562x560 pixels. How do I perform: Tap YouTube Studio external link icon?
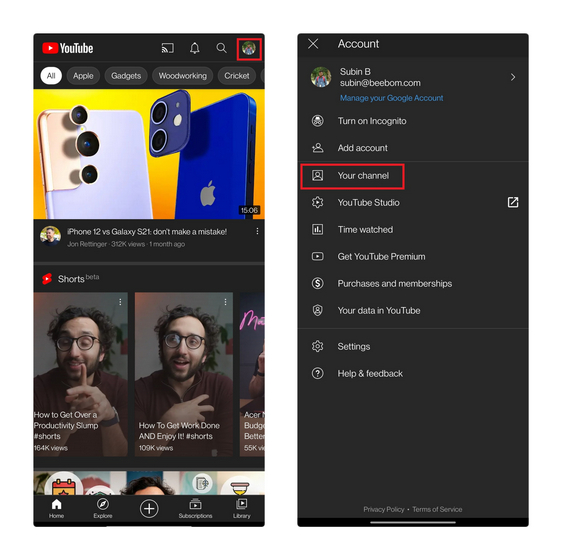tap(513, 202)
